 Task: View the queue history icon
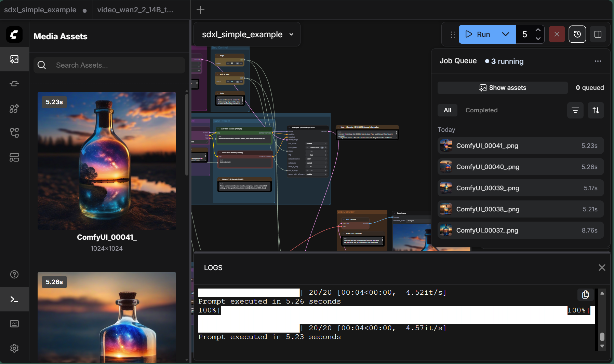tap(577, 34)
